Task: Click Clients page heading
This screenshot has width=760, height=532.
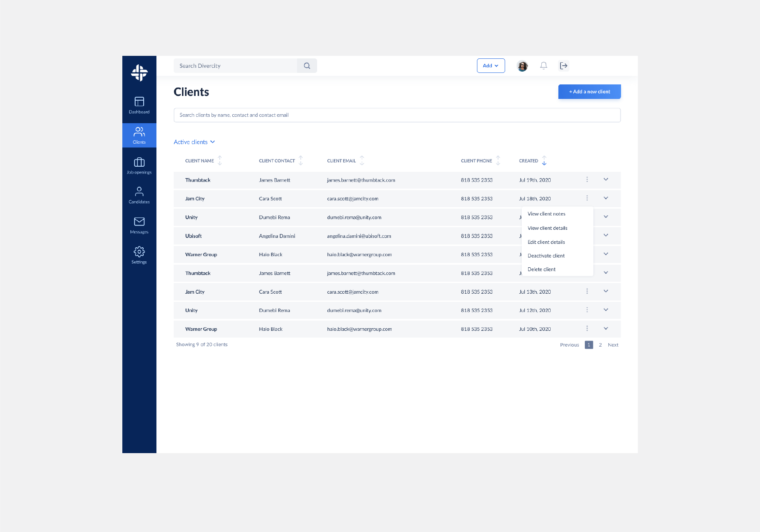Action: (191, 92)
